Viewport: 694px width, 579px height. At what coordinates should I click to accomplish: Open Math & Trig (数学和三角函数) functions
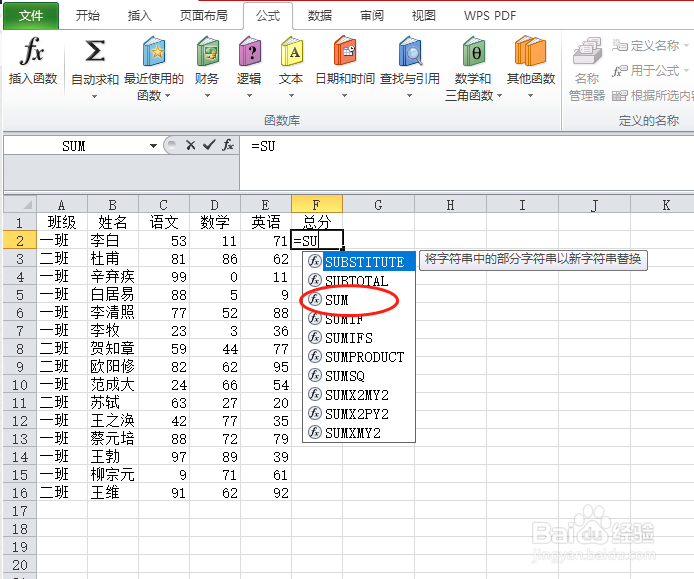tap(474, 51)
